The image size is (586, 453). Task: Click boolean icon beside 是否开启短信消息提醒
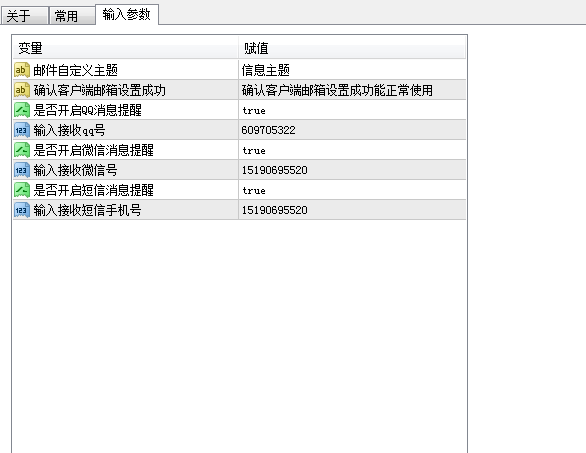tap(22, 190)
